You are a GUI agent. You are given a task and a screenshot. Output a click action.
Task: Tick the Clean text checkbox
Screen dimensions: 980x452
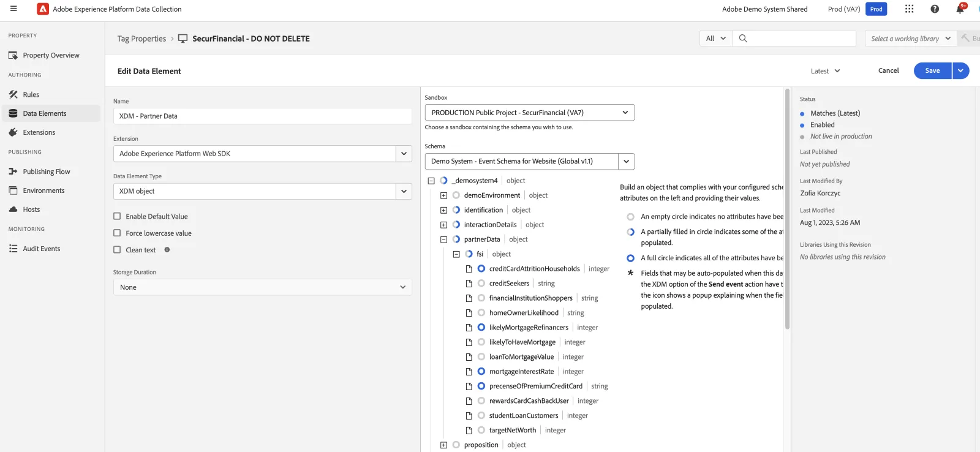coord(117,250)
